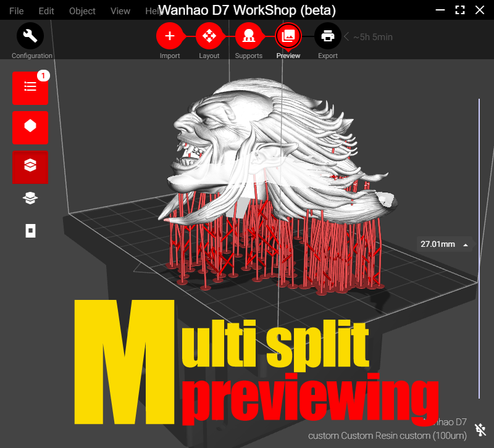Screen dimensions: 494x448
Task: Go to the Import step
Action: 170,36
